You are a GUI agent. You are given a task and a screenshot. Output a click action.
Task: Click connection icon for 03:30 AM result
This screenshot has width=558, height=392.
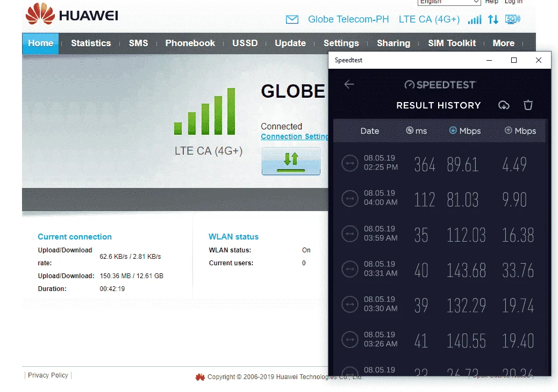coord(350,304)
